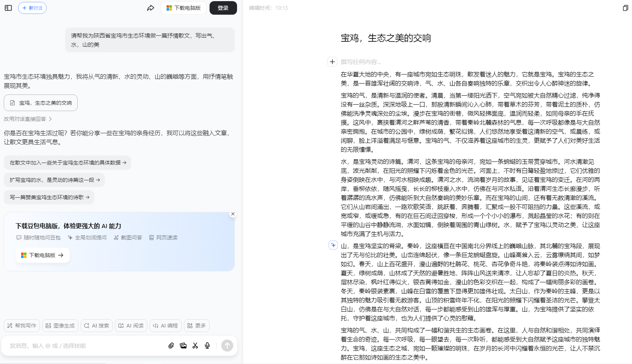The width and height of the screenshot is (632, 364).
Task: Click suggestion 写一篇赞美宝鸡生态环境的诗歌
Action: point(49,197)
